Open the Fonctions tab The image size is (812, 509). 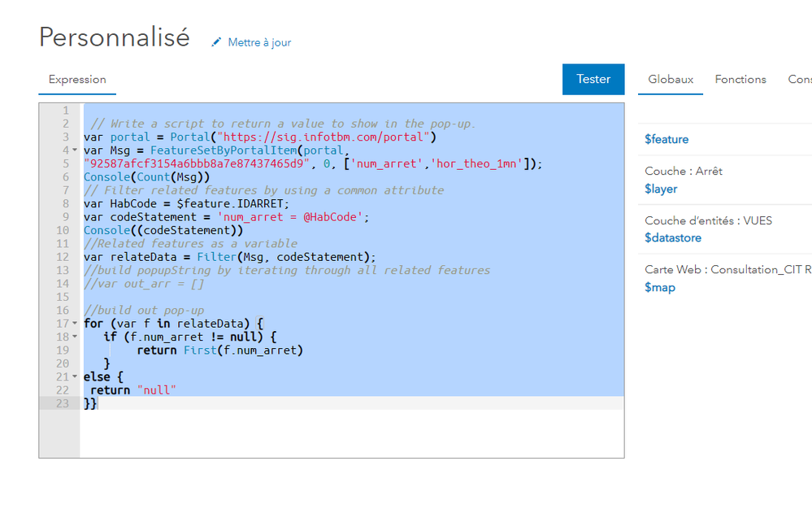[740, 80]
